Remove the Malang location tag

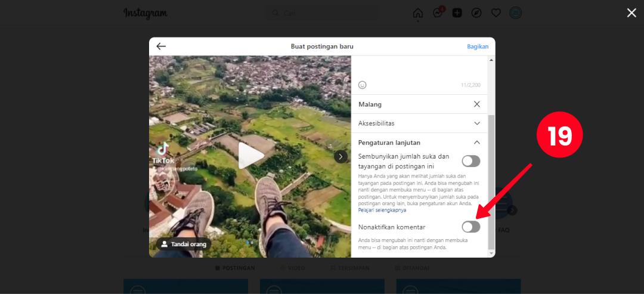tap(477, 104)
